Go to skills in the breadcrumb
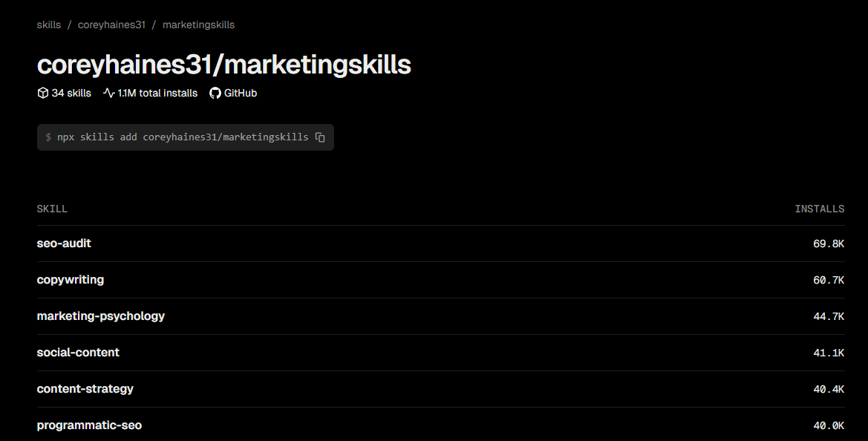868x441 pixels. [x=49, y=25]
